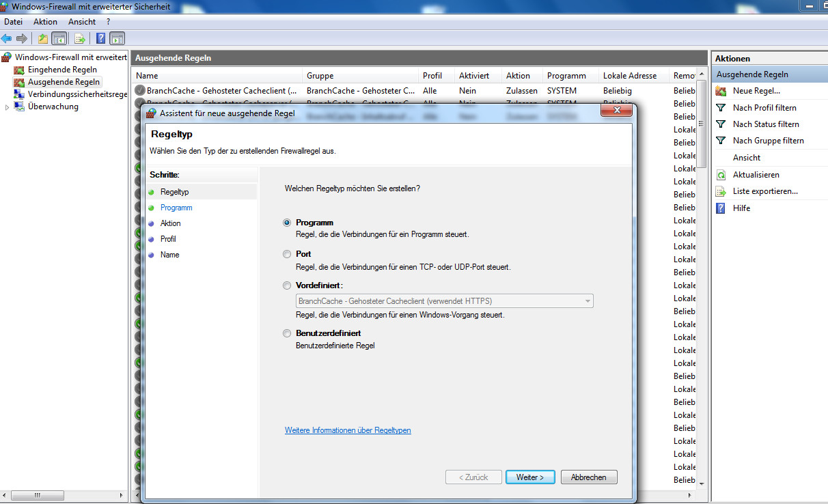
Task: Click the Neue Regel icon in Aktionen
Action: (x=721, y=91)
